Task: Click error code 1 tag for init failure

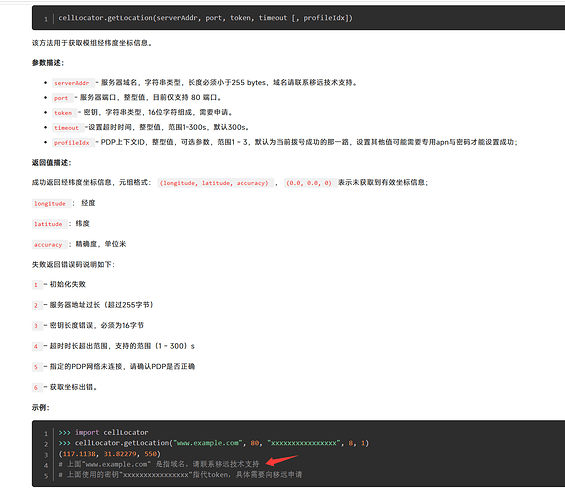Action: (36, 285)
